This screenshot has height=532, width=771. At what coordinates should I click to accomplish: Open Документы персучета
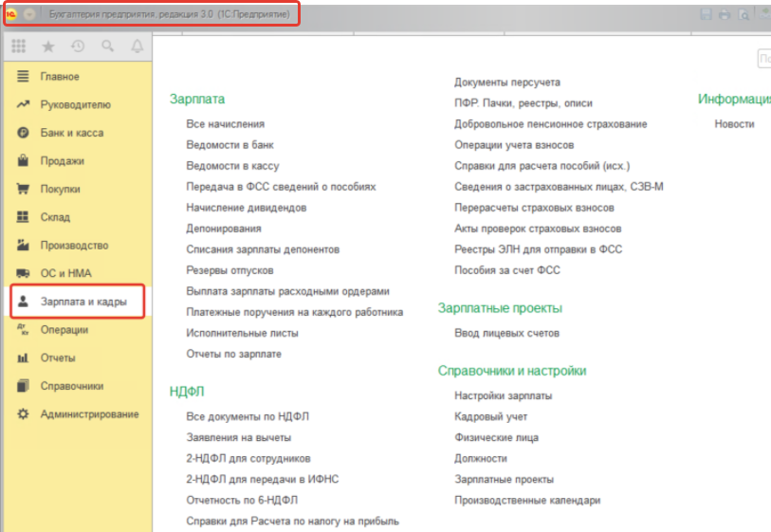507,83
